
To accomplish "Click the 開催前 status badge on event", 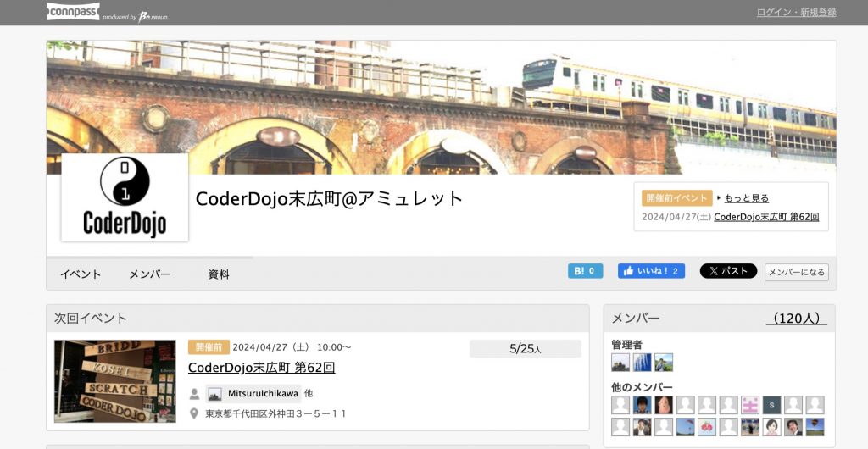I will pos(209,347).
